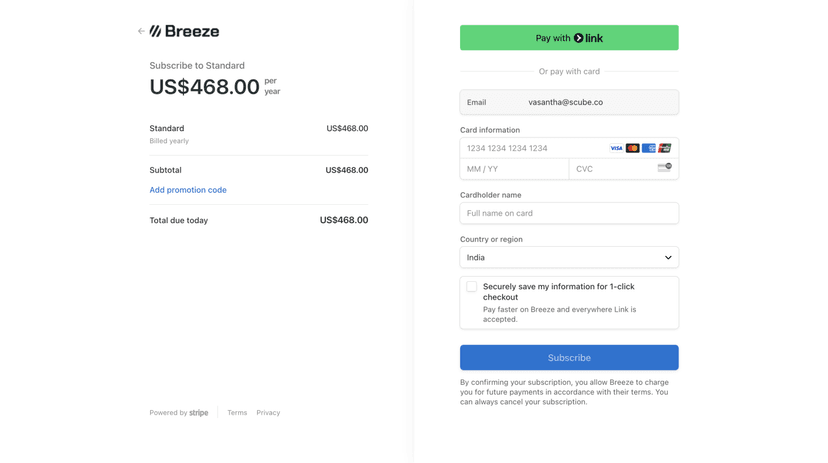
Task: Click the UnionPay card icon
Action: pyautogui.click(x=664, y=148)
